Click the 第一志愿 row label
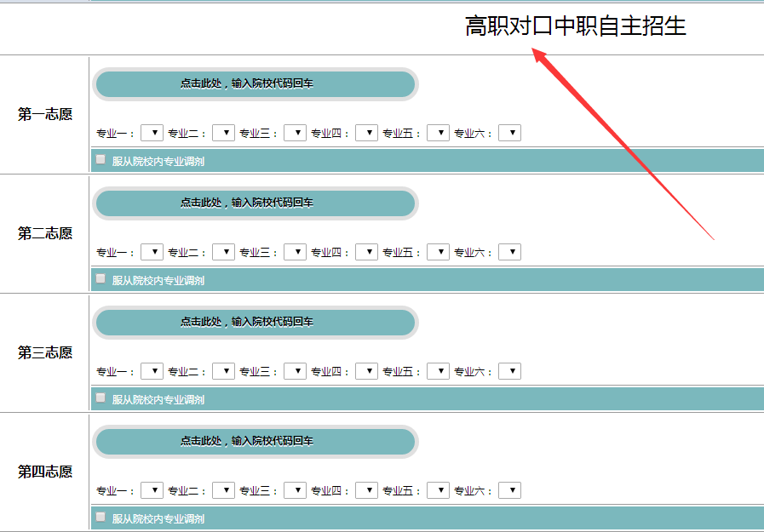The height and width of the screenshot is (532, 764). 45,115
